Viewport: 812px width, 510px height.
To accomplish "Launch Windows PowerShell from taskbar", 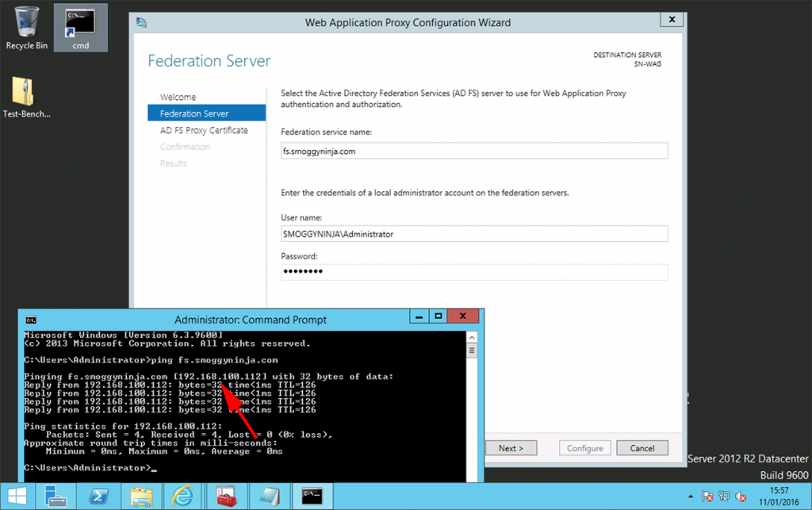I will pyautogui.click(x=98, y=497).
